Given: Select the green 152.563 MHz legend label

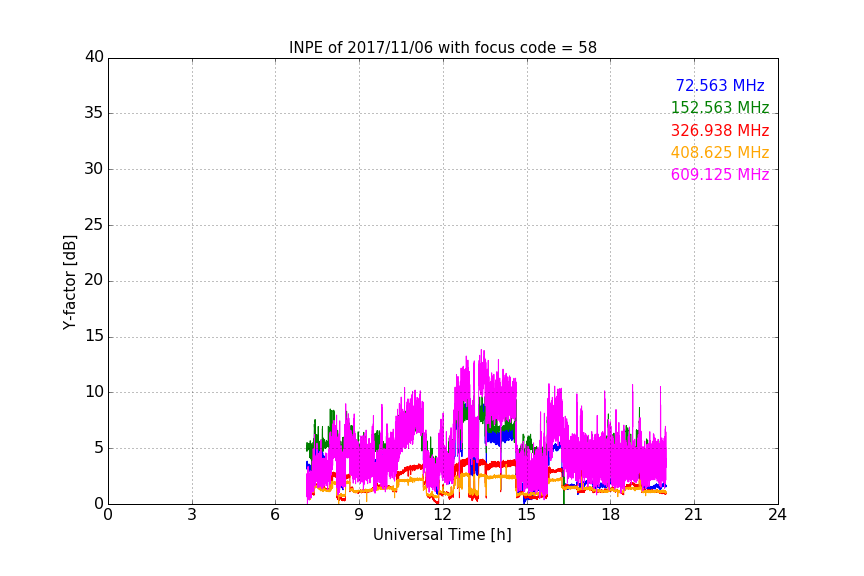Looking at the screenshot, I should click(x=720, y=107).
